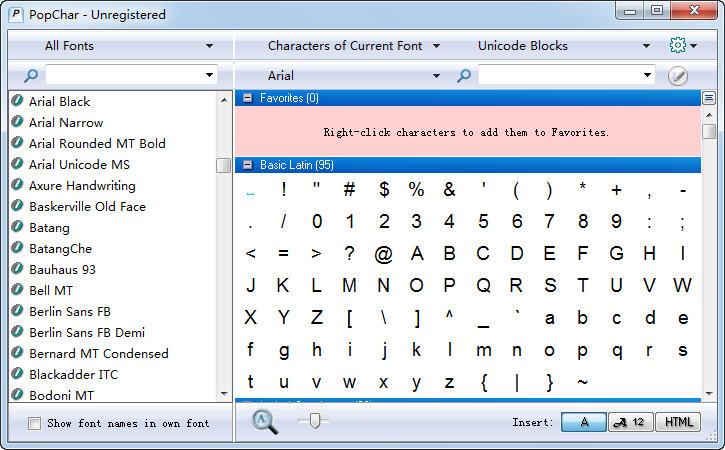725x450 pixels.
Task: Select the lowercase g character
Action: click(284, 351)
